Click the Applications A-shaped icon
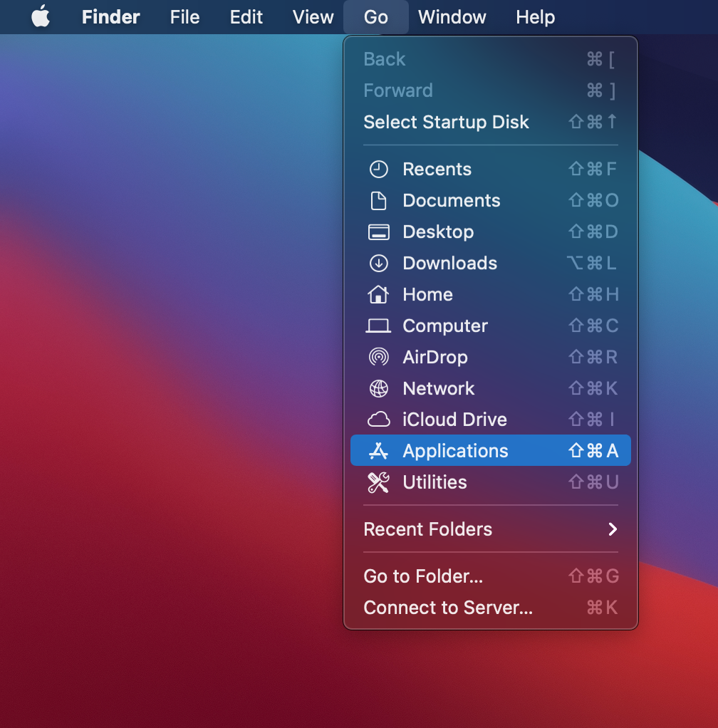 (x=378, y=451)
